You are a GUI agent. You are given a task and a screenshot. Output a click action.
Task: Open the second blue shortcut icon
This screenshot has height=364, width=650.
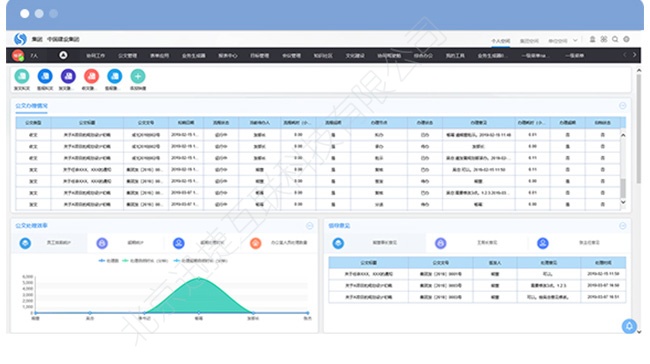tap(45, 76)
